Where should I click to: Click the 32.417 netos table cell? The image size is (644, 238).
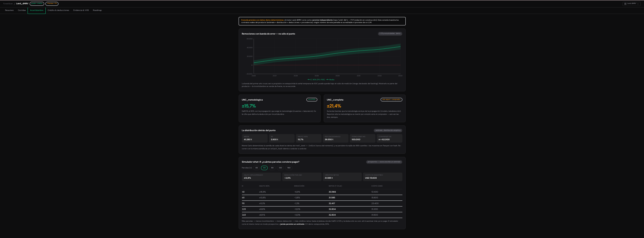(x=332, y=203)
